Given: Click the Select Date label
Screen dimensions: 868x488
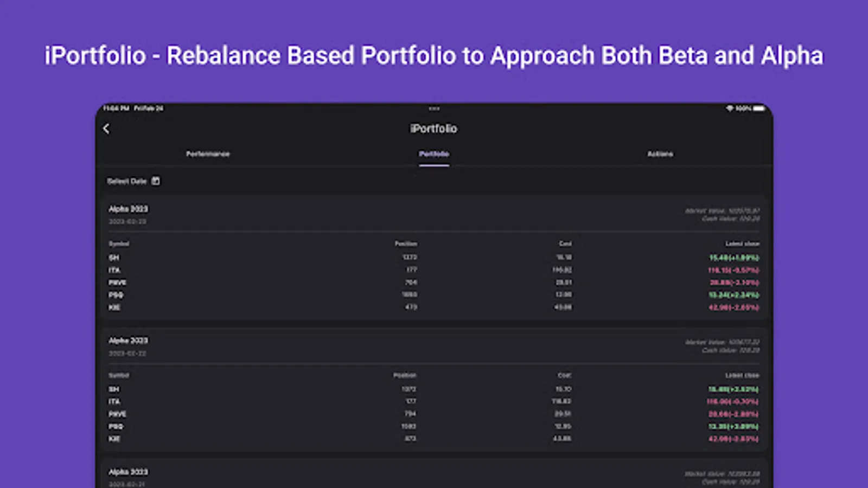Looking at the screenshot, I should [126, 181].
